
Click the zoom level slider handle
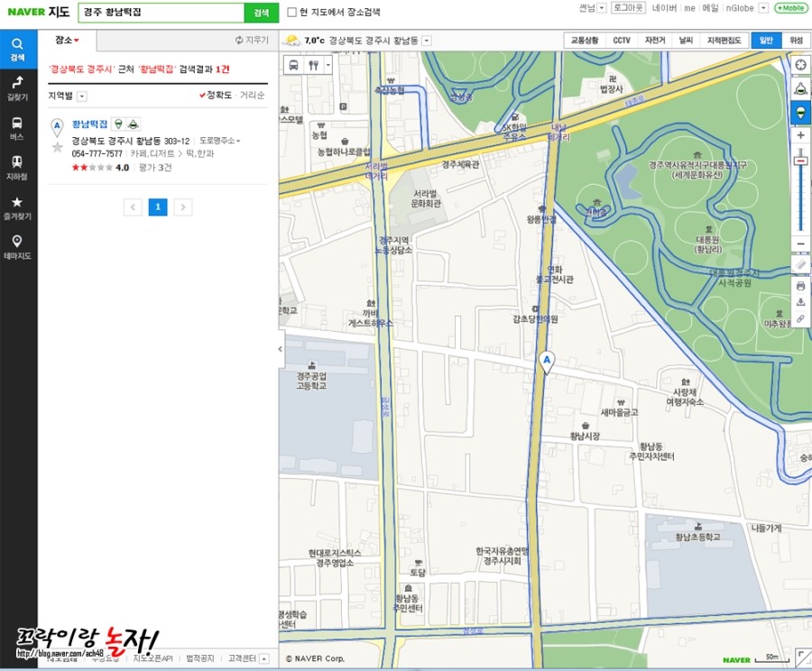click(800, 161)
